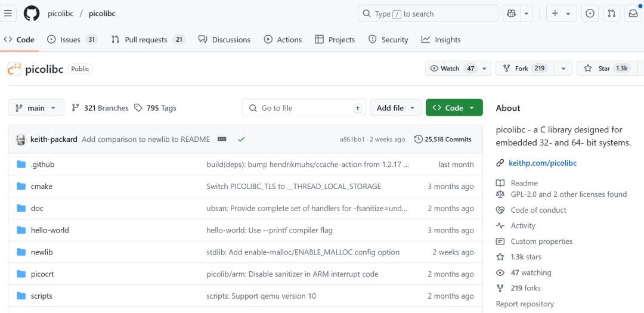Click the search bar field
Screen dimensions: 644x313
(428, 14)
